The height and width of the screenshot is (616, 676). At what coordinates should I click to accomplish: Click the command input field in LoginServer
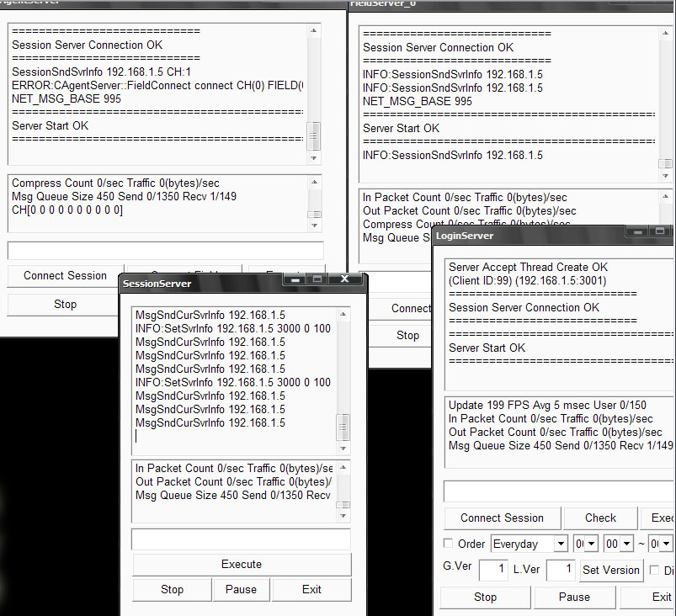click(560, 491)
